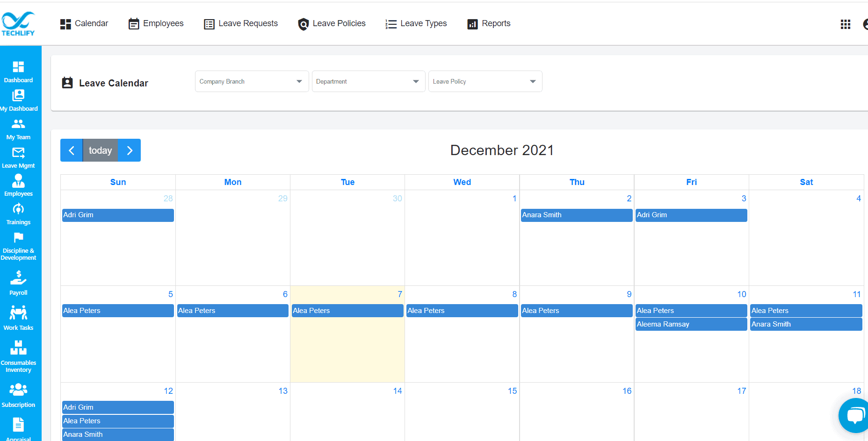Open the Calendar tab icon
Image resolution: width=868 pixels, height=441 pixels.
coord(65,24)
